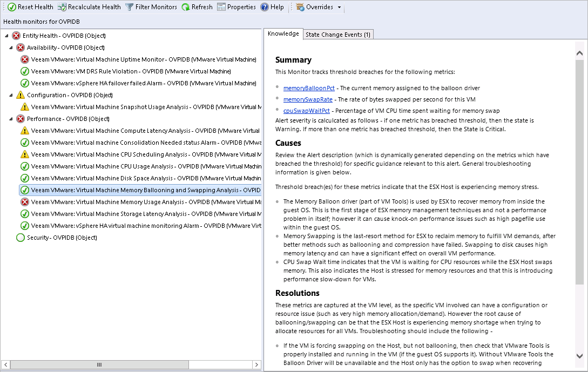This screenshot has height=372, width=588.
Task: Click the Summary heading text
Action: [293, 60]
